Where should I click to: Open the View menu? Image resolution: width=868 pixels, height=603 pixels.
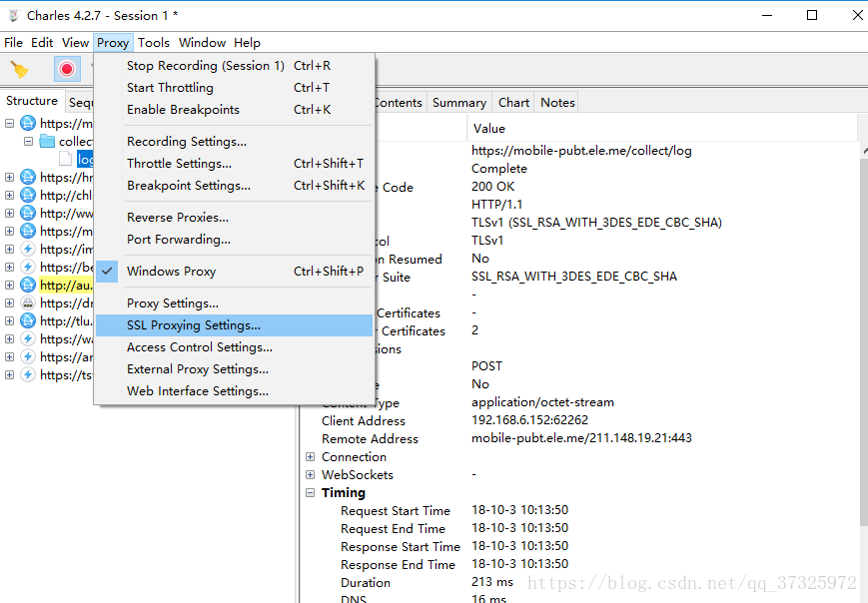[75, 43]
